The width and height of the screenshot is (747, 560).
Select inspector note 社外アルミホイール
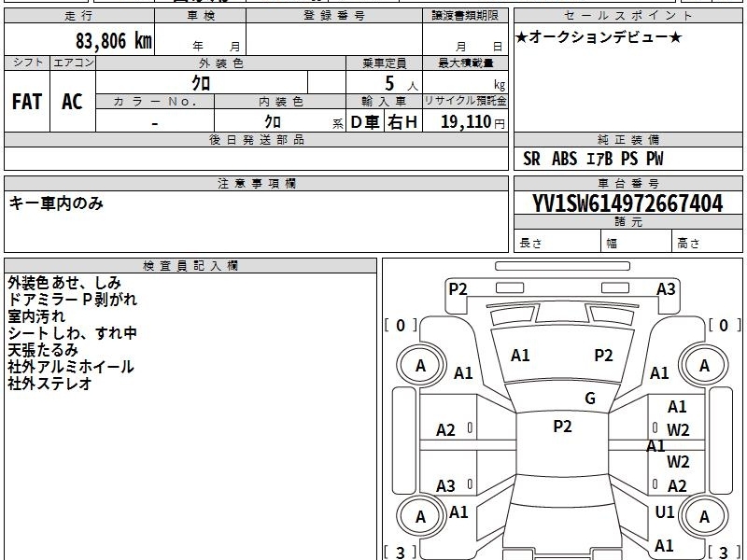(x=71, y=367)
